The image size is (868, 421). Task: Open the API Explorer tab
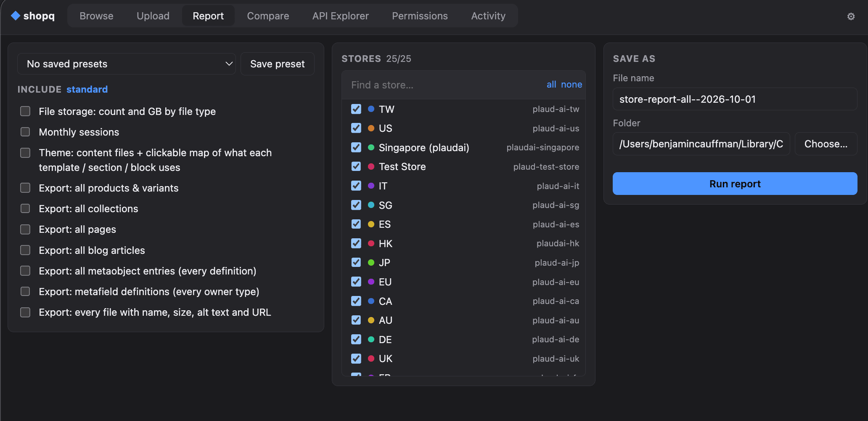point(341,16)
